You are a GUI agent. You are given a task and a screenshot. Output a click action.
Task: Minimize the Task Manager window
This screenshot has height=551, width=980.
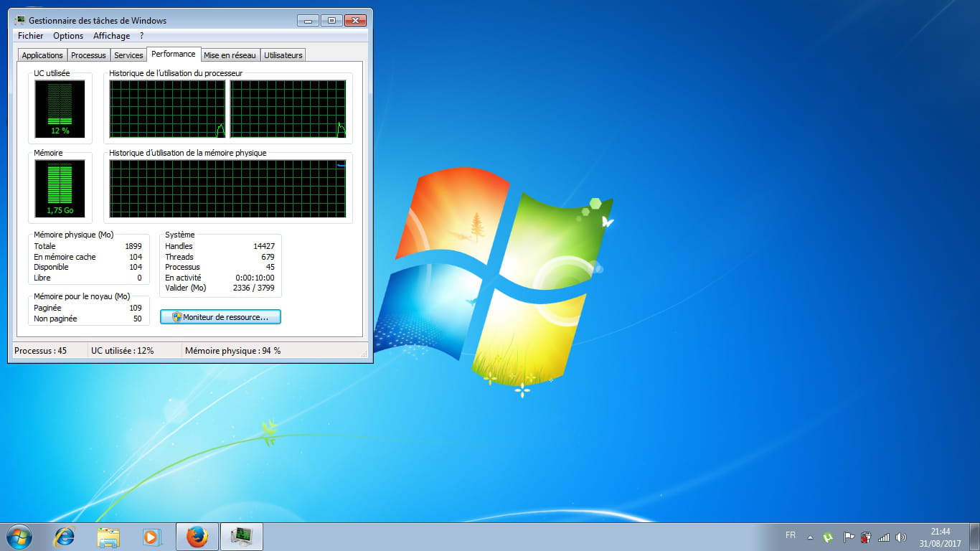point(308,20)
